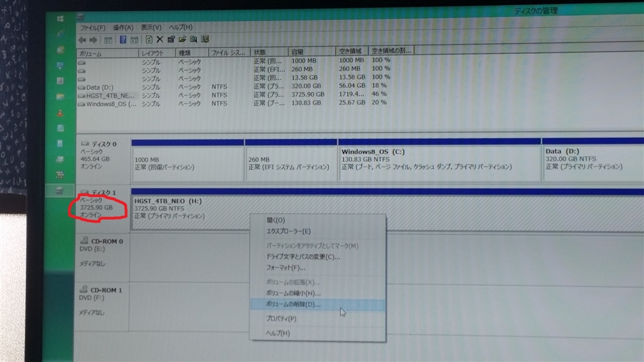Choose ボリュームの削除(D)... in the context menu
The width and height of the screenshot is (644, 362).
point(318,304)
